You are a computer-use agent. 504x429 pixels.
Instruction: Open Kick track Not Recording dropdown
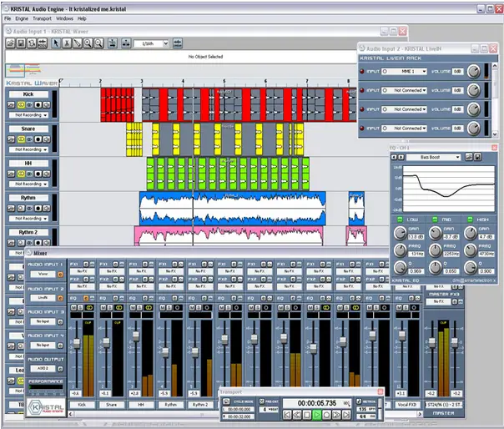click(x=28, y=115)
